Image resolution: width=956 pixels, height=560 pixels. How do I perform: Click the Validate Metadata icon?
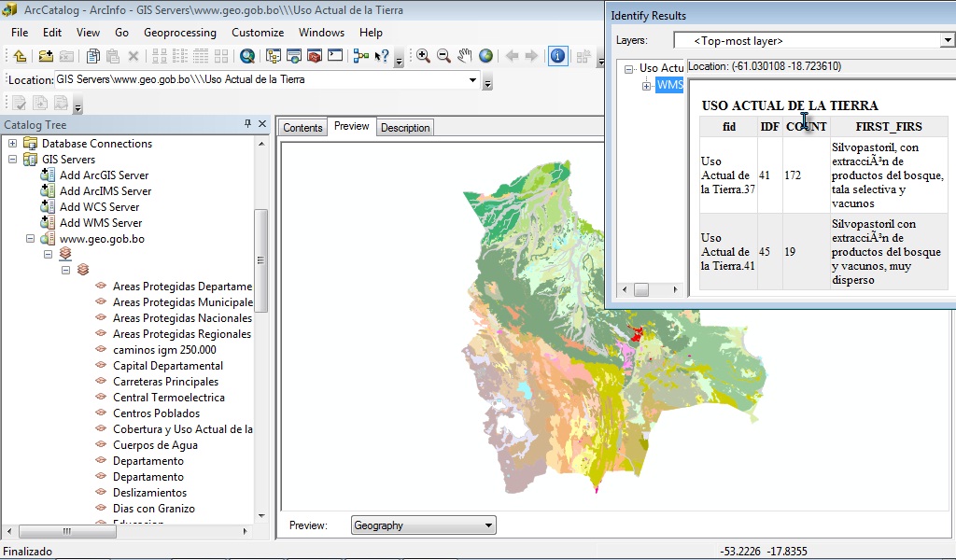(x=20, y=103)
